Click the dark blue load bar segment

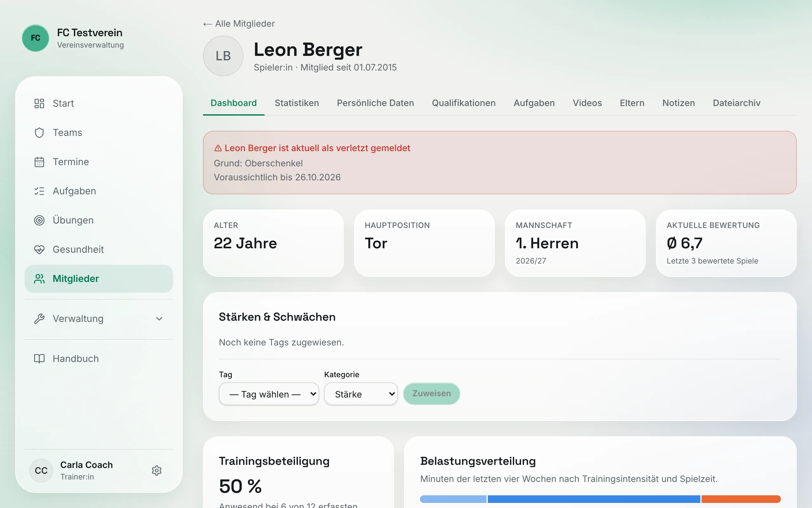(x=594, y=499)
